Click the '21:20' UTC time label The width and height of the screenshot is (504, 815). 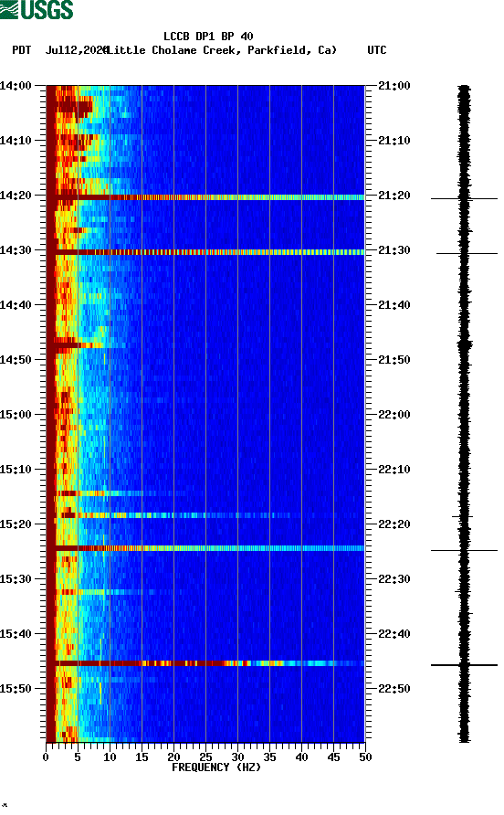[x=394, y=196]
